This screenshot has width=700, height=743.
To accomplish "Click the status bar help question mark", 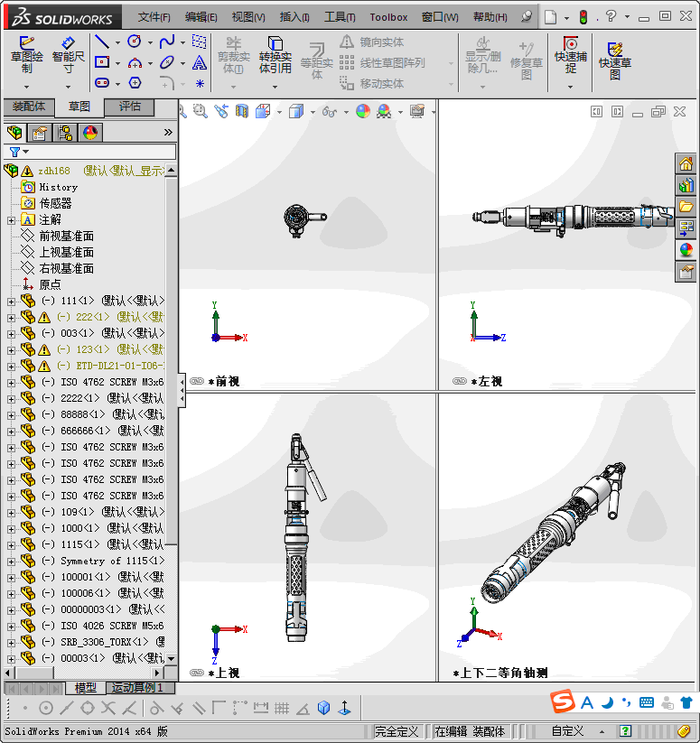I will (626, 731).
